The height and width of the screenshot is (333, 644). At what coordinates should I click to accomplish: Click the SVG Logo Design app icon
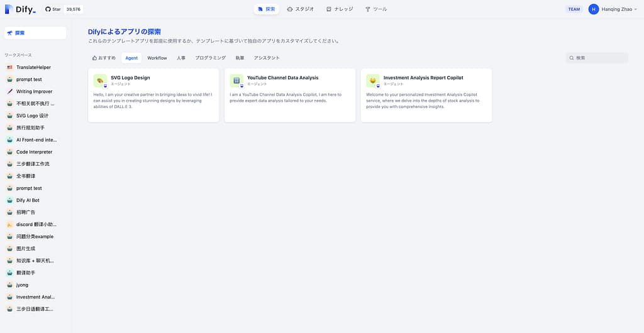(x=100, y=80)
